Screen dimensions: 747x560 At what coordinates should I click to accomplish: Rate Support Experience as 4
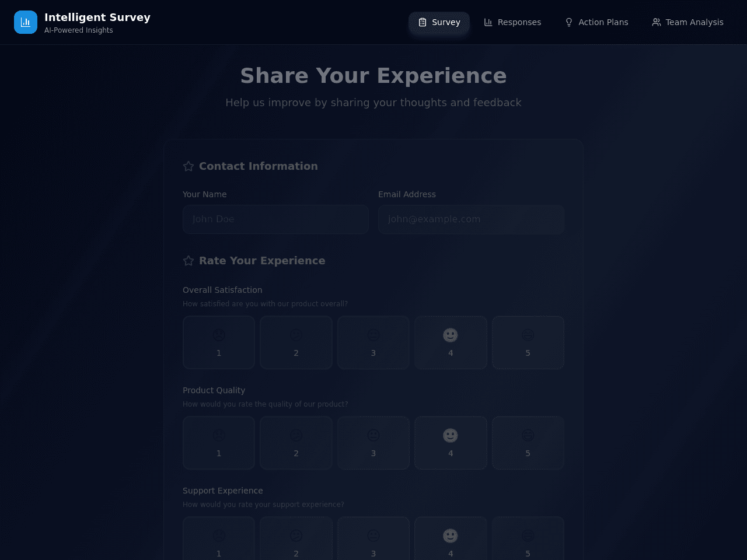451,538
